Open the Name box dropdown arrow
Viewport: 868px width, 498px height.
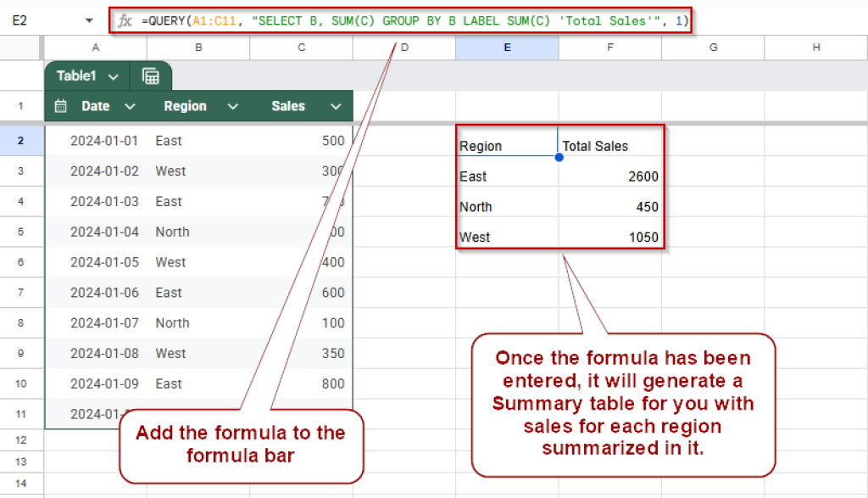pyautogui.click(x=90, y=20)
